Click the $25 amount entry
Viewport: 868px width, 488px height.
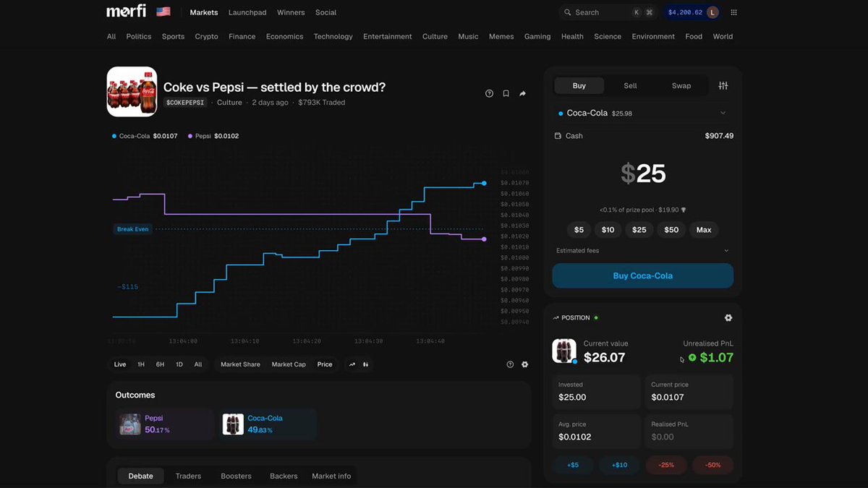643,174
